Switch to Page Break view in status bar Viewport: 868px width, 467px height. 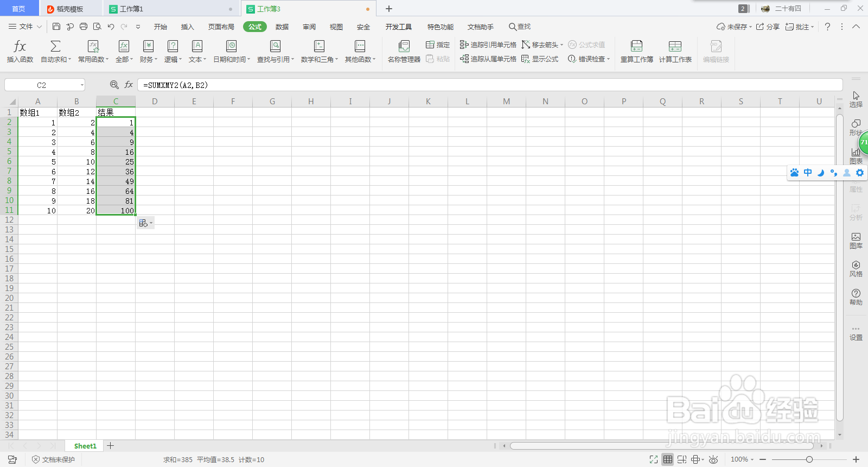(682, 459)
